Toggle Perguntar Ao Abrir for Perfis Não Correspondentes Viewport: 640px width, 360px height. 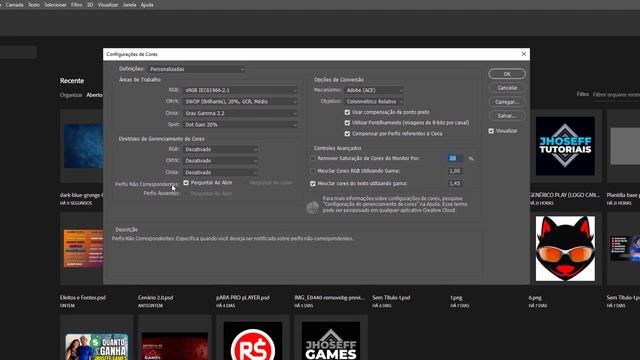pos(186,183)
